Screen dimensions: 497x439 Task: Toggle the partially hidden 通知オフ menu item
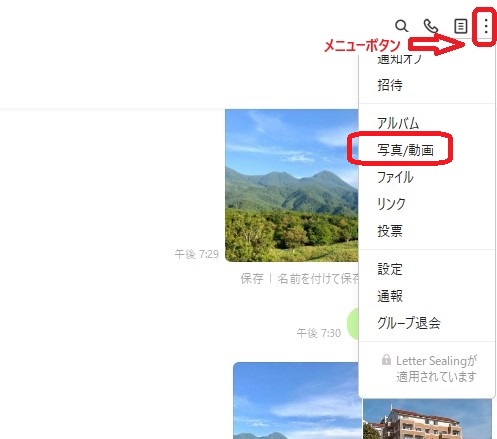pyautogui.click(x=399, y=59)
